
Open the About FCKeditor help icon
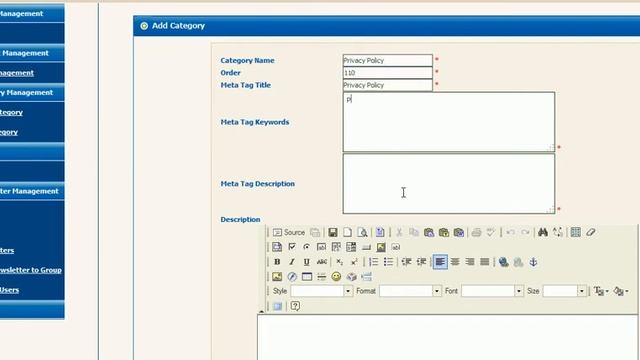coord(295,306)
